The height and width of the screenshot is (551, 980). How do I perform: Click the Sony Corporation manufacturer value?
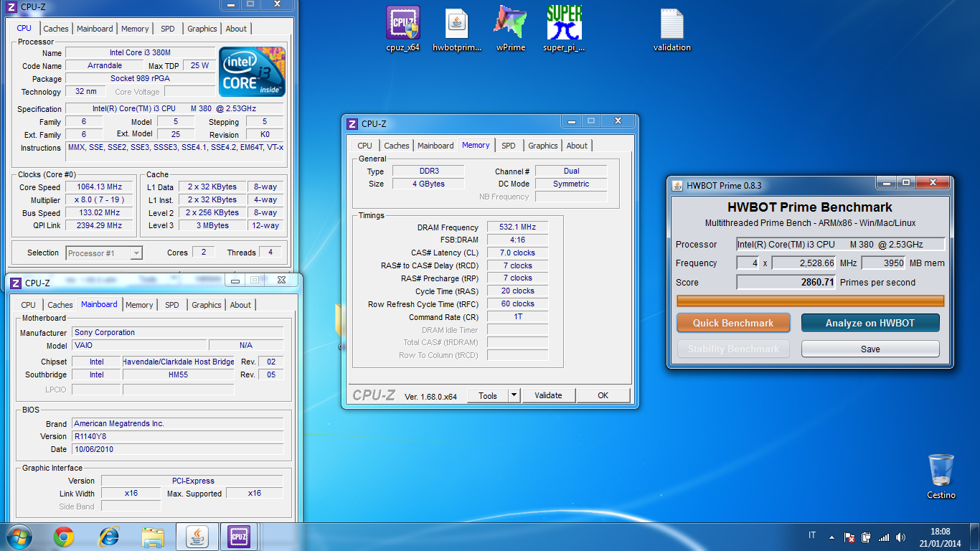pyautogui.click(x=178, y=333)
